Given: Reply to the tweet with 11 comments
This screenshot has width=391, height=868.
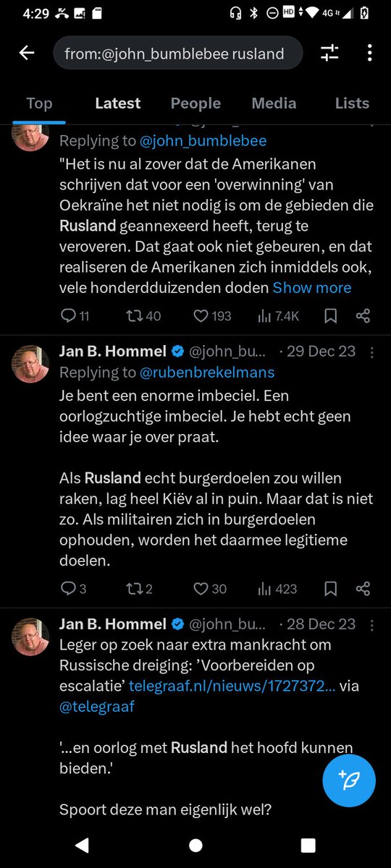Looking at the screenshot, I should click(x=75, y=315).
